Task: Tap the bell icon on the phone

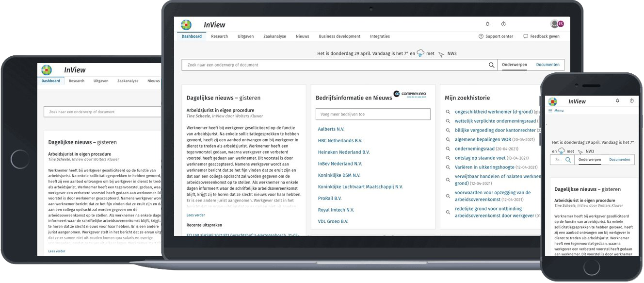Action: (x=617, y=101)
